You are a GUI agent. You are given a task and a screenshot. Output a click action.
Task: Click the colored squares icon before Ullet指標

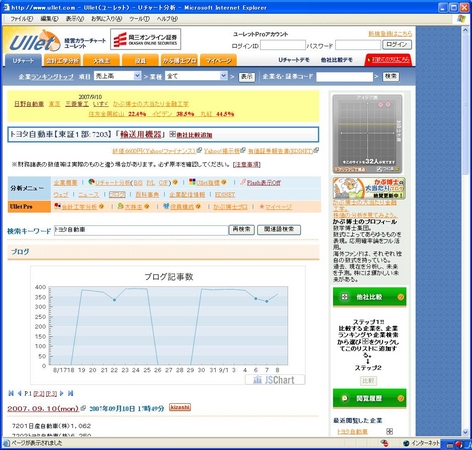(x=192, y=182)
